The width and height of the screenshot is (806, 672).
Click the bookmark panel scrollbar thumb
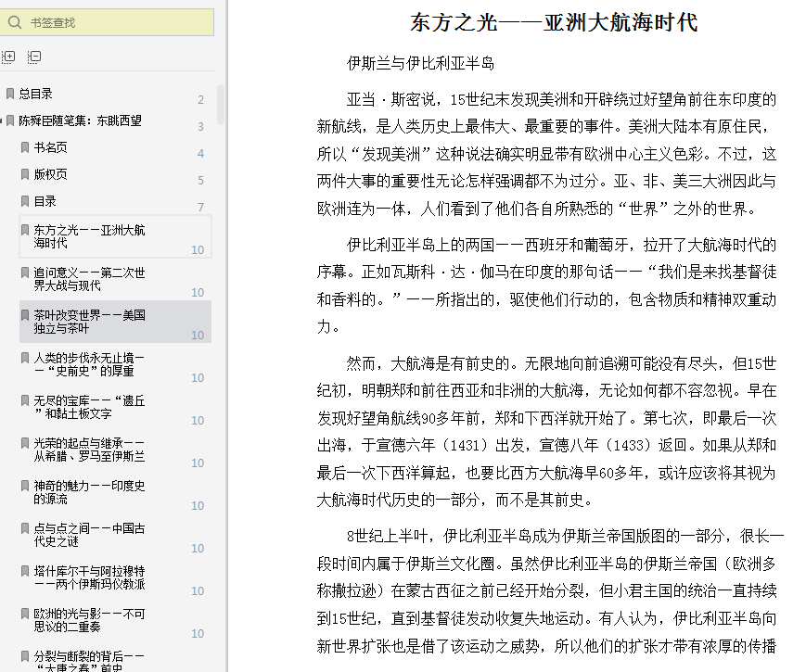221,105
